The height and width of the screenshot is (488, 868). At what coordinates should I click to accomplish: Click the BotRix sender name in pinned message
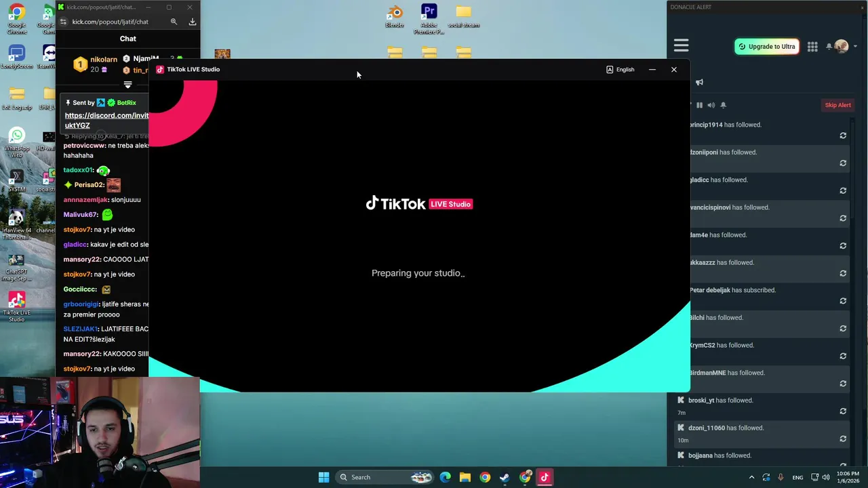coord(126,102)
